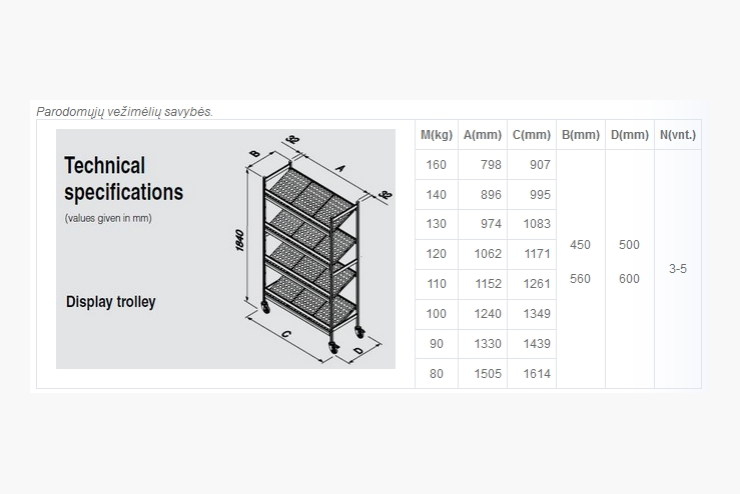Click the 80 kg load cell
The height and width of the screenshot is (494, 740).
pyautogui.click(x=436, y=374)
